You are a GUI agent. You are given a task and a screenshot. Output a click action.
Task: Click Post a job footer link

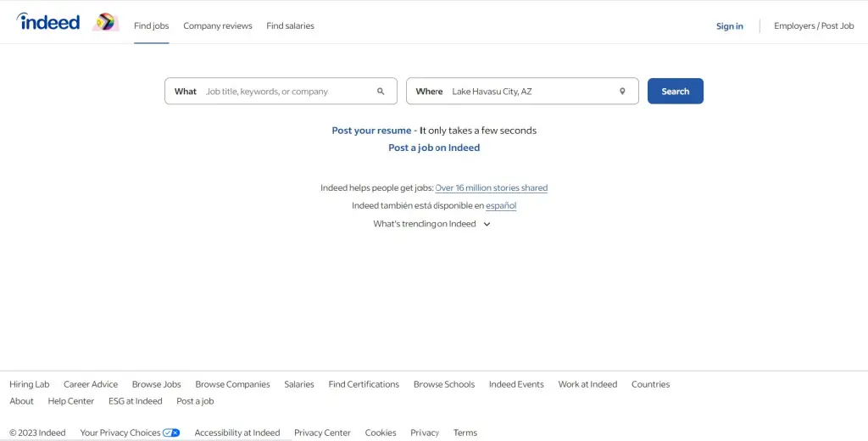(x=195, y=401)
